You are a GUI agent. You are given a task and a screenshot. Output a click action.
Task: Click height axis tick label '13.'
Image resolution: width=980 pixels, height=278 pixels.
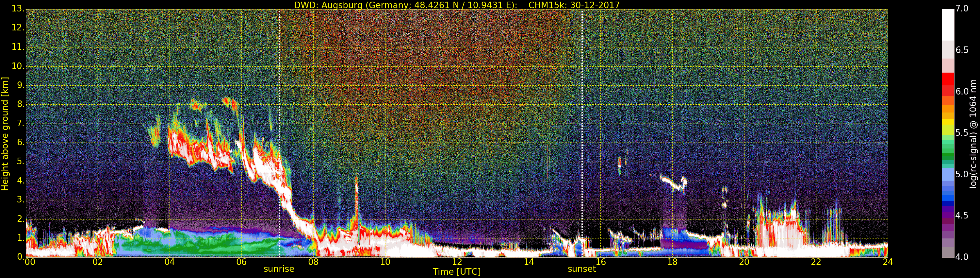click(x=18, y=9)
